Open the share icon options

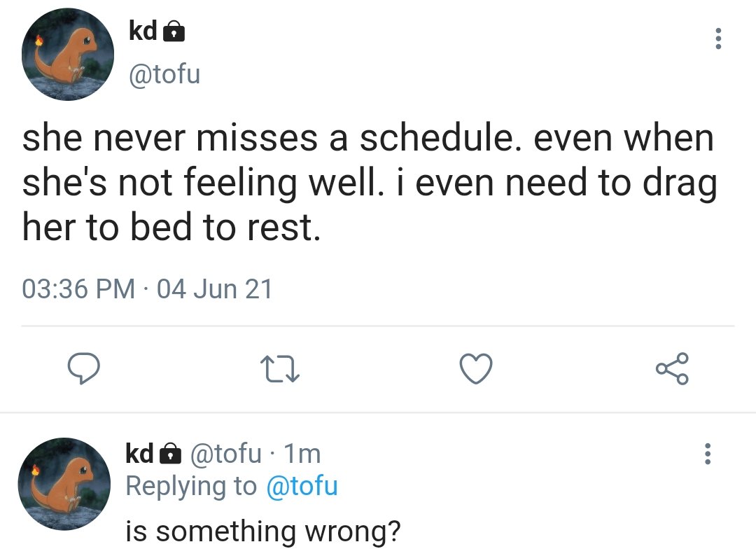672,368
